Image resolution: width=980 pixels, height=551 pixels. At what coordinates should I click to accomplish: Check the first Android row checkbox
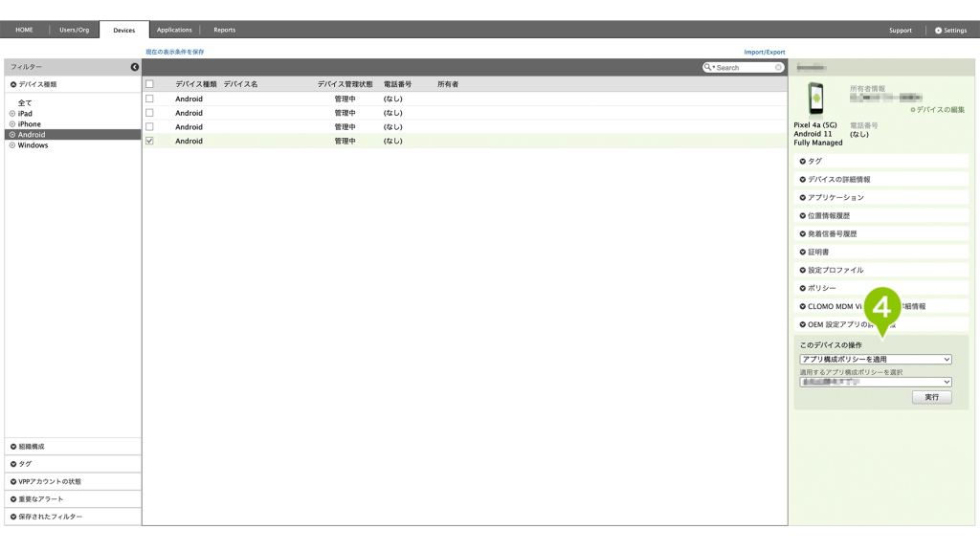coord(149,99)
